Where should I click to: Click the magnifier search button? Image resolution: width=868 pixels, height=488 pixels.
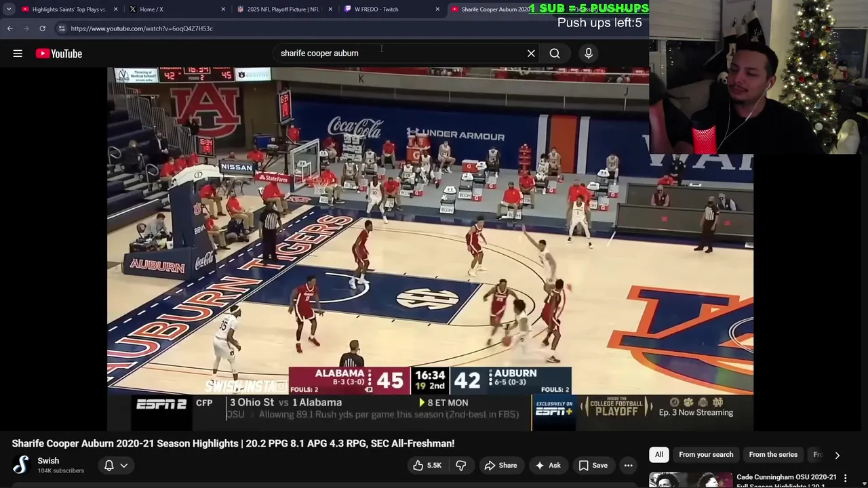point(555,54)
